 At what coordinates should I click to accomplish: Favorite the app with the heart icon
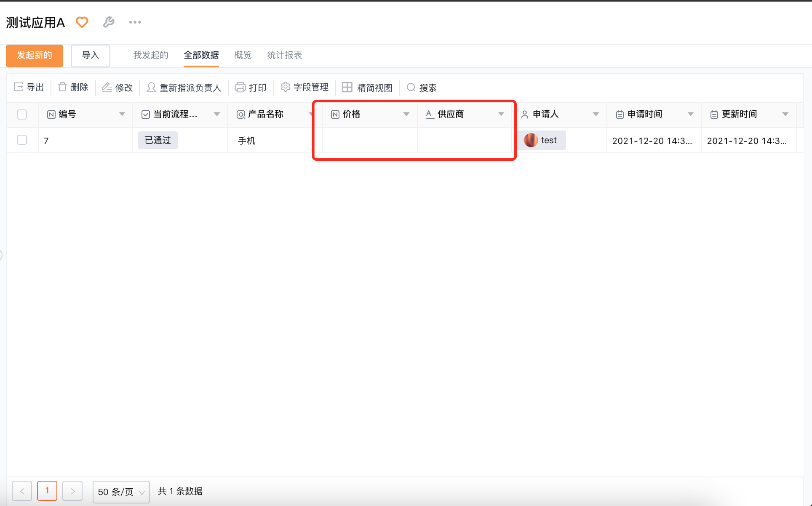82,22
